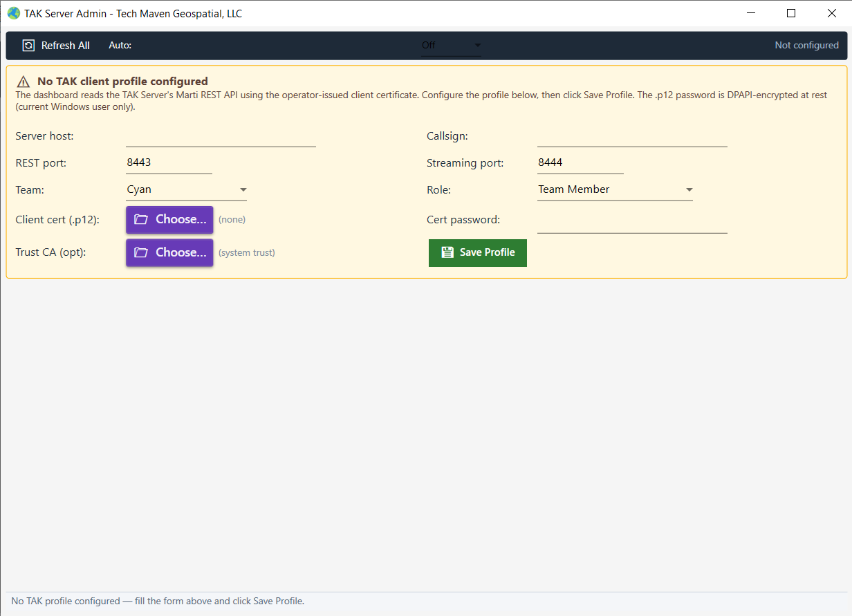This screenshot has width=852, height=616.
Task: Click the REST port field showing 8443
Action: pos(169,163)
